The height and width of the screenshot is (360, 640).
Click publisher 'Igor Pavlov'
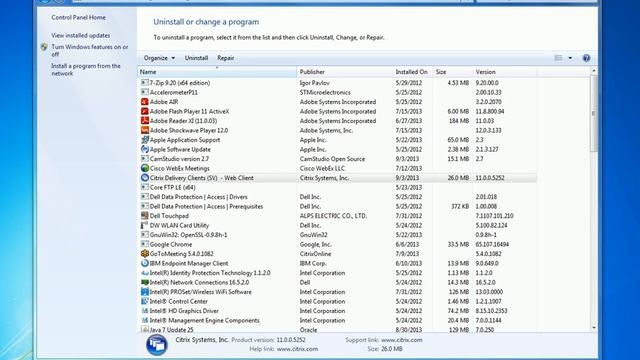[314, 82]
